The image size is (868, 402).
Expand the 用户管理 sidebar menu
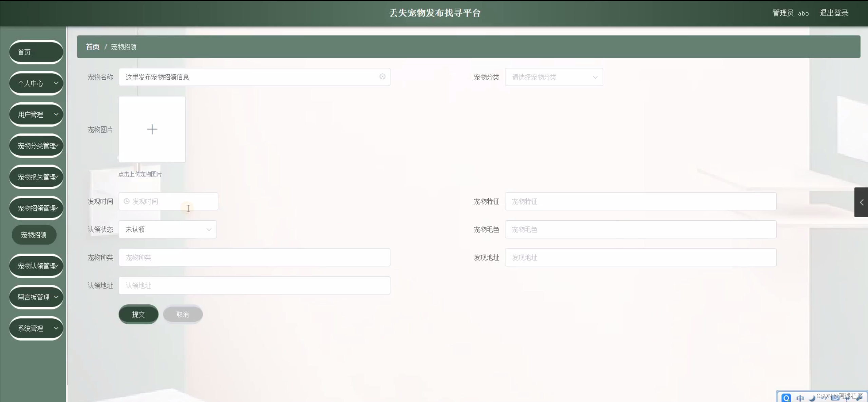click(x=36, y=115)
